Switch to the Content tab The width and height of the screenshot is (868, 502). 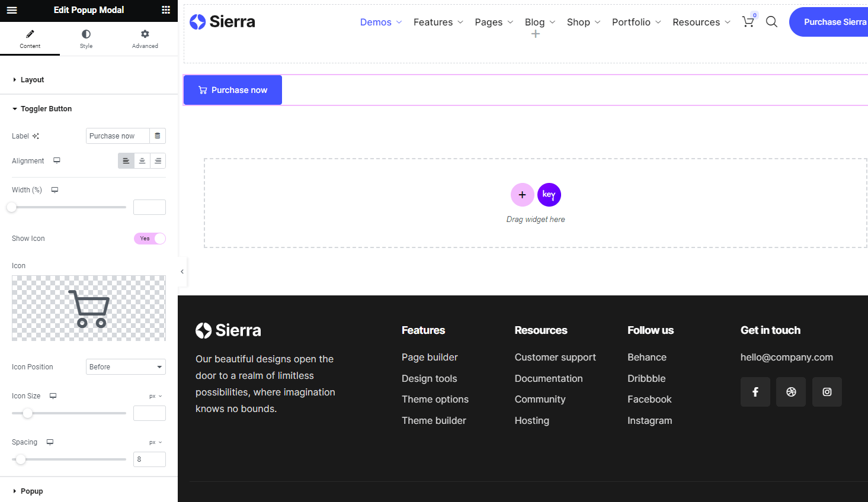[x=30, y=39]
